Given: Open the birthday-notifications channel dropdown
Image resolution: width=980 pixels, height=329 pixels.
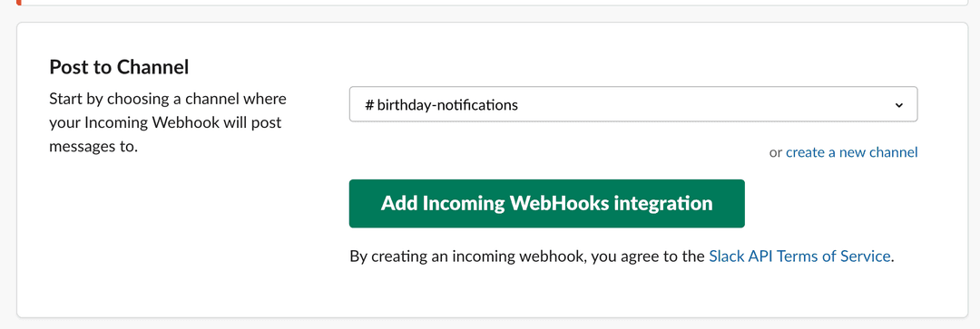Looking at the screenshot, I should click(x=633, y=104).
